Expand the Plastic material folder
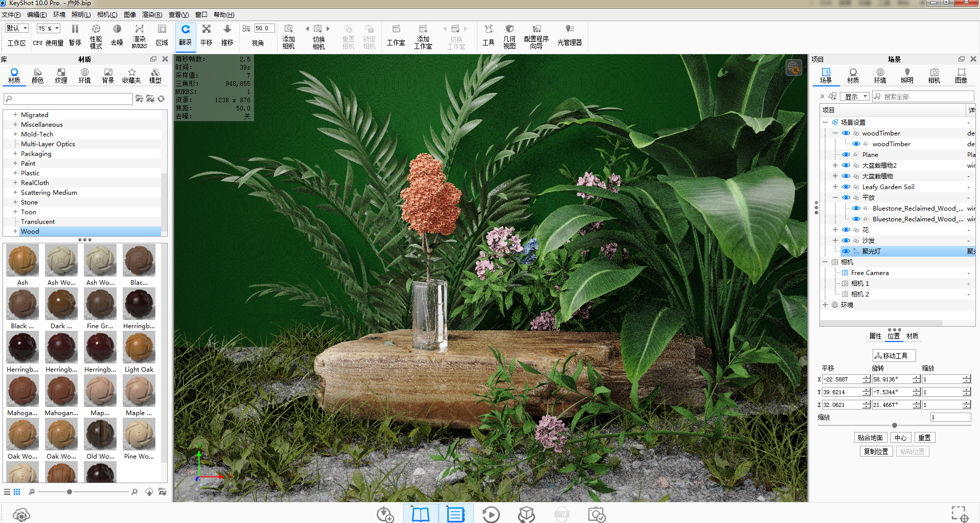 [x=15, y=173]
